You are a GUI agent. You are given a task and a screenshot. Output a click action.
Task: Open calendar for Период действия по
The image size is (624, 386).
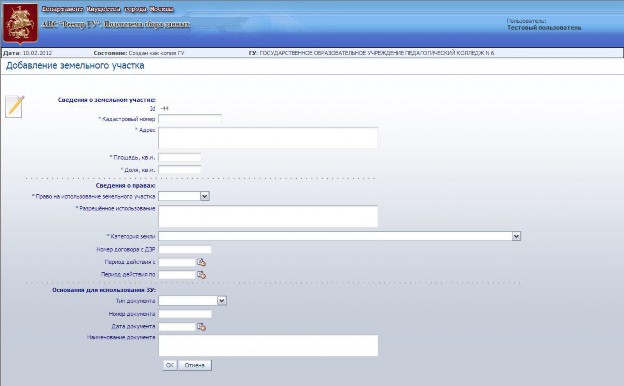(x=201, y=275)
